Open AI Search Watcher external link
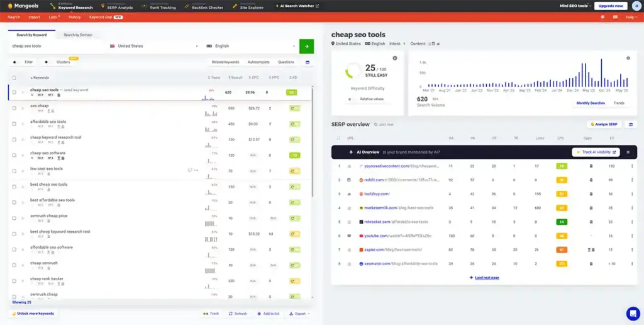Viewport: 644px width, 325px height. pos(297,6)
